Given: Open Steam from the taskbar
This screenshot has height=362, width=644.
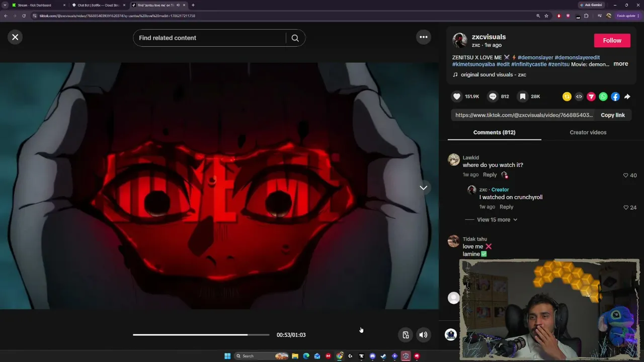Looking at the screenshot, I should (383, 356).
